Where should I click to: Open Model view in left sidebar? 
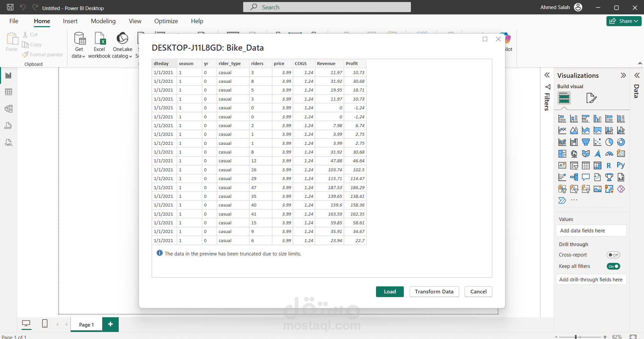pos(9,109)
